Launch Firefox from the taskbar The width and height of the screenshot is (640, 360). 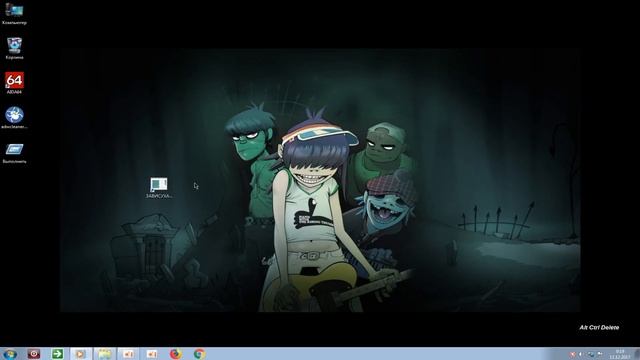tap(176, 354)
